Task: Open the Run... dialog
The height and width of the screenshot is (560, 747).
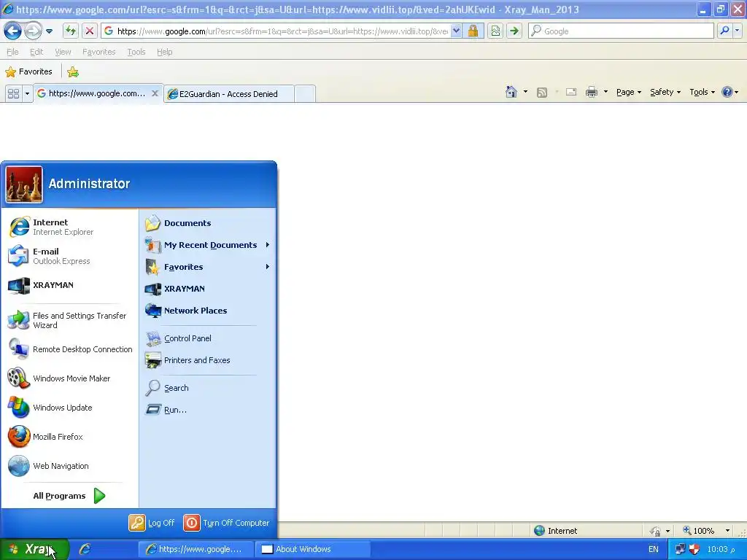Action: pos(208,410)
